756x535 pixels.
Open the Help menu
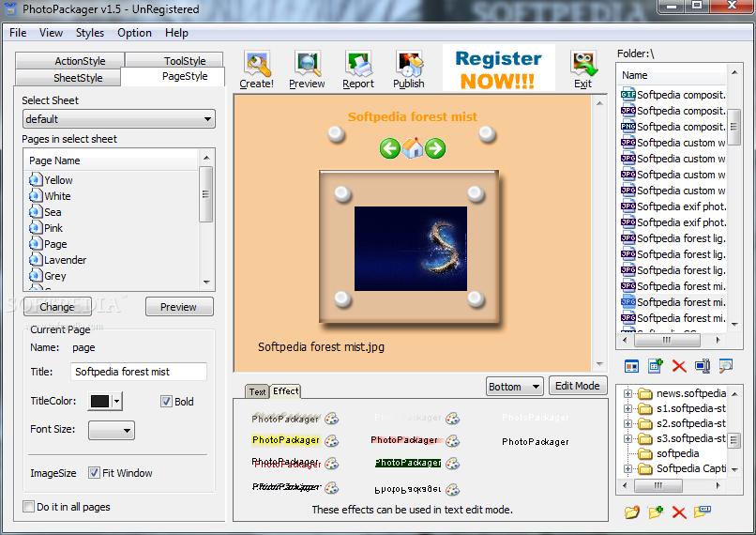click(176, 33)
